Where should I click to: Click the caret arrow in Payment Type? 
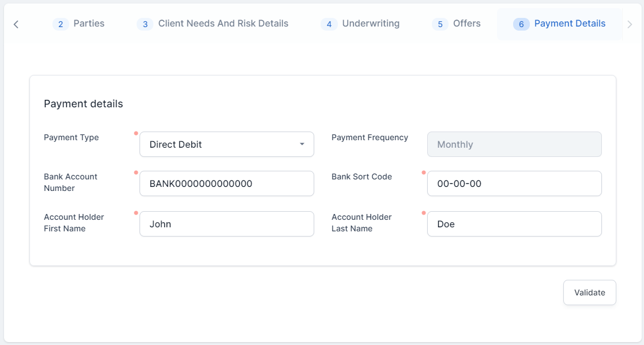[302, 144]
